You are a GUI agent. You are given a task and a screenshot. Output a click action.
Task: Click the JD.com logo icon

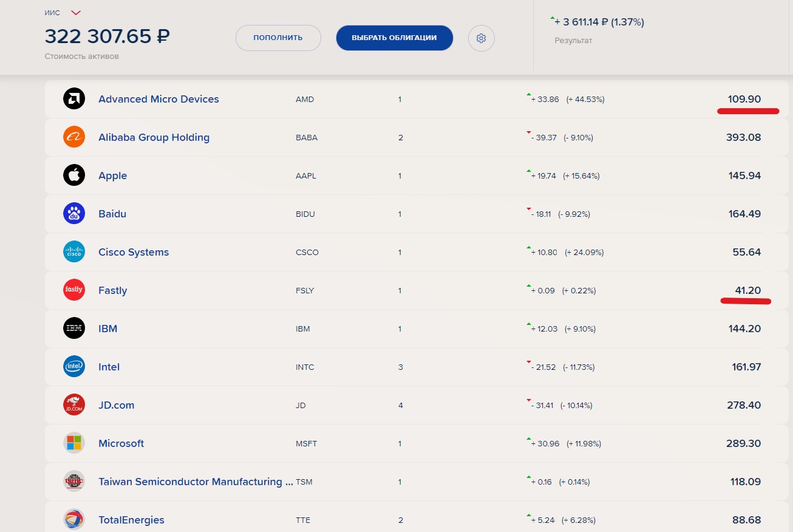click(x=74, y=405)
